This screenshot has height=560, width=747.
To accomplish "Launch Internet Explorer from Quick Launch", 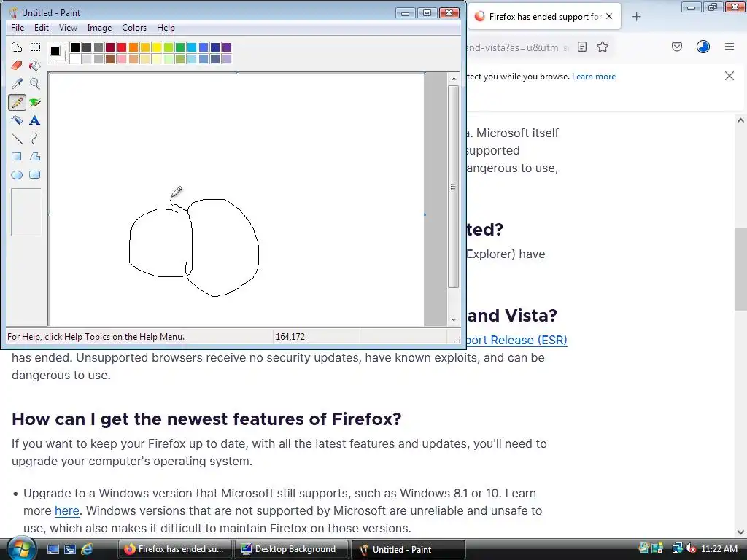I will coord(87,549).
